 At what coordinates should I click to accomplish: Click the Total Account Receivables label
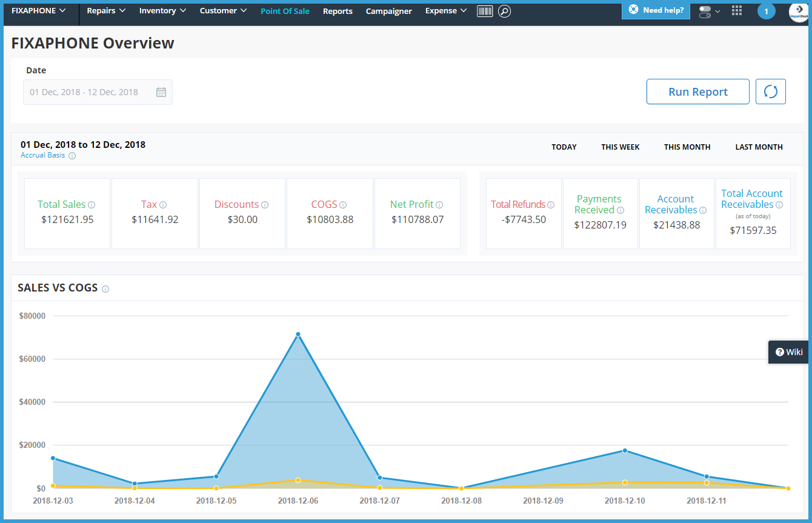[751, 199]
